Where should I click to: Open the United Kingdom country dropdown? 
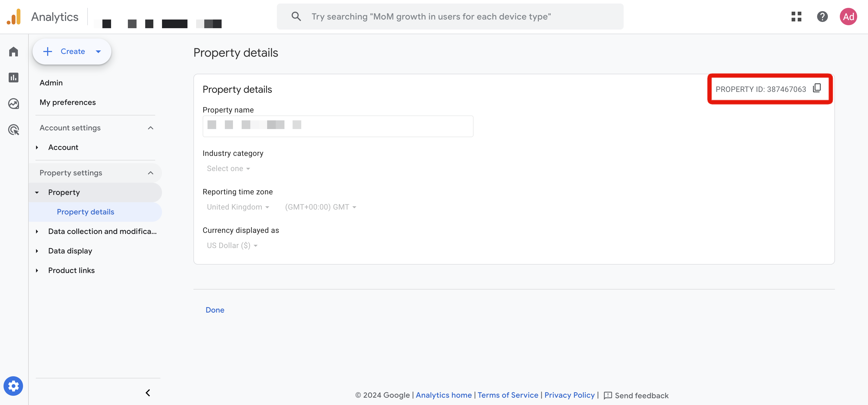(x=238, y=207)
